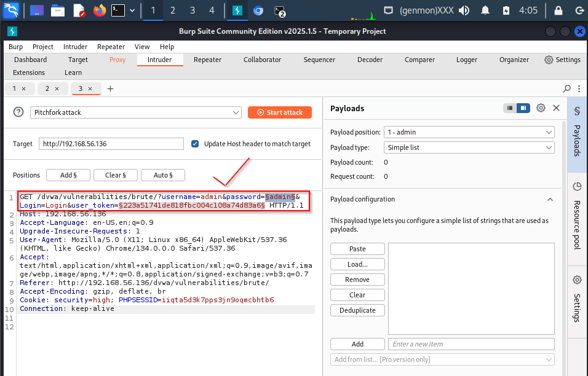This screenshot has height=376, width=588.
Task: Show the desktop via the taskbar icon
Action: coord(37,10)
